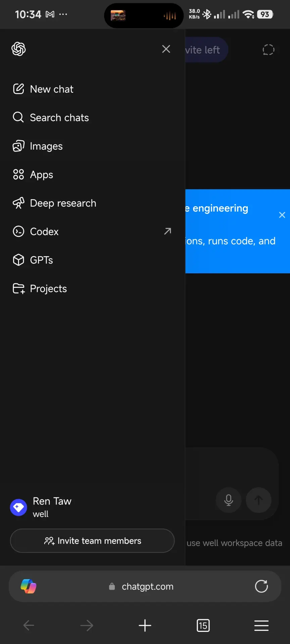Click Invite team members button
Screen dimensions: 290x644
tap(92, 541)
